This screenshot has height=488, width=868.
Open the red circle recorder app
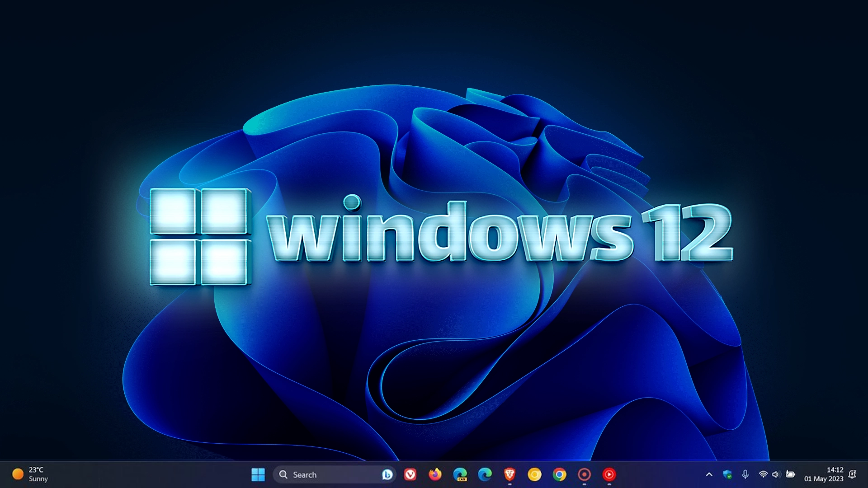coord(584,474)
